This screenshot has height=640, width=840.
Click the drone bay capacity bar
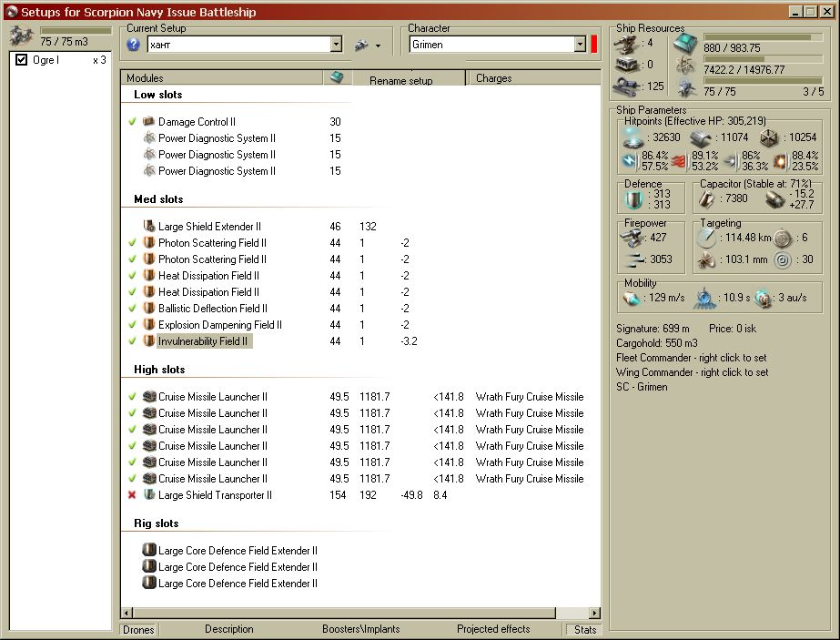(76, 31)
